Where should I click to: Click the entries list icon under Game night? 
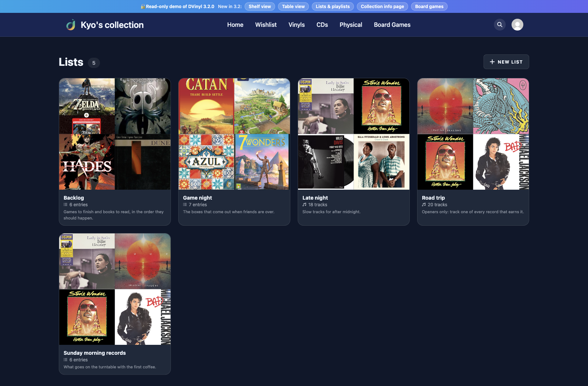pyautogui.click(x=185, y=205)
